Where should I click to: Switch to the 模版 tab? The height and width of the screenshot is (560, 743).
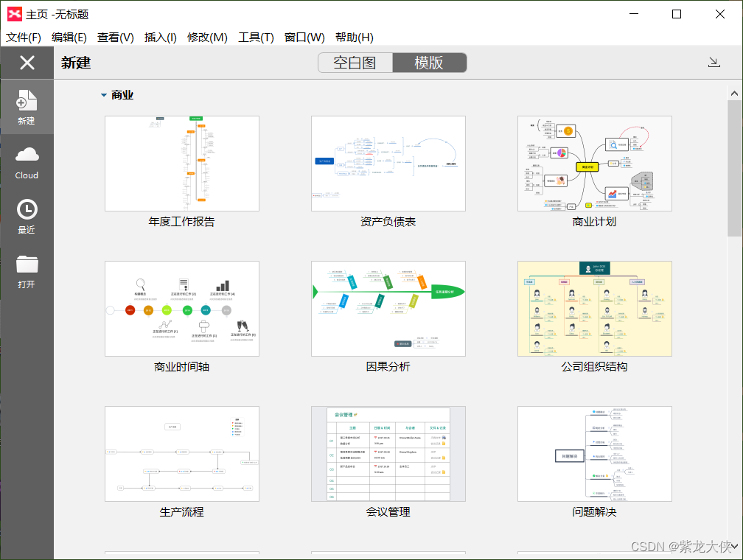pos(429,63)
